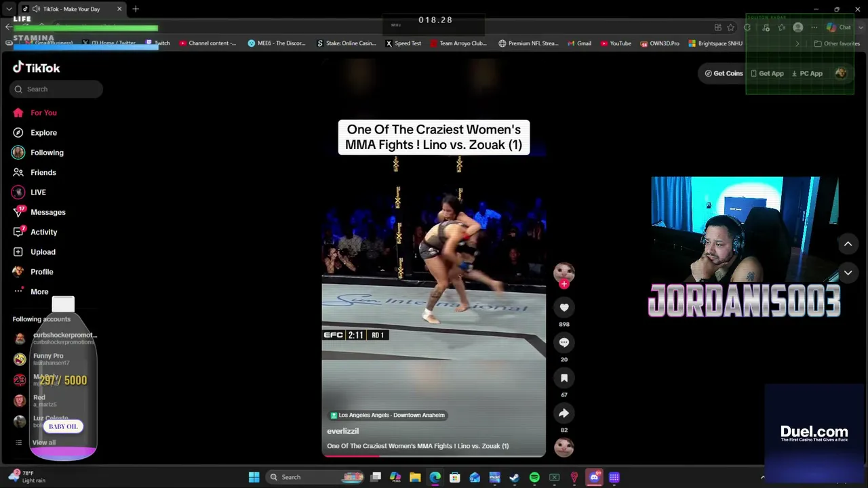The image size is (868, 488).
Task: Click the Get App button
Action: click(767, 73)
